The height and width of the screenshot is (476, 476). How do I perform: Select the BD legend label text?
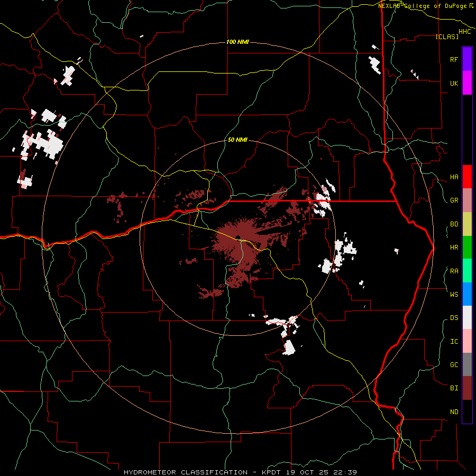(454, 224)
